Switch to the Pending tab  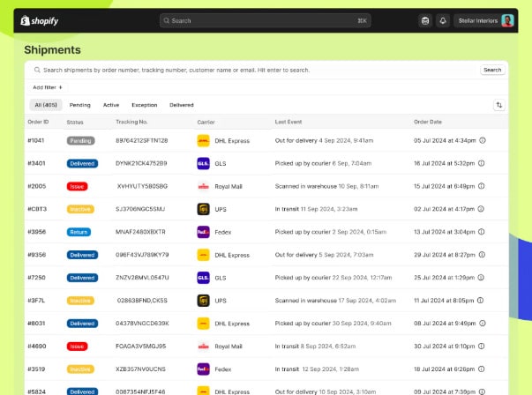pos(80,105)
